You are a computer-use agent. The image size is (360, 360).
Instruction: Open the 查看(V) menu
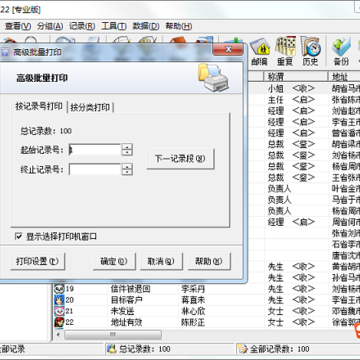18,26
